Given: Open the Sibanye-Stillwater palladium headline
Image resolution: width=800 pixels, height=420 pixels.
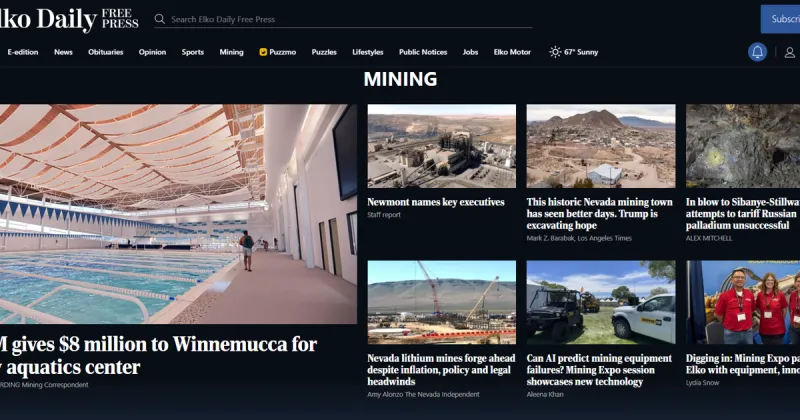Looking at the screenshot, I should (x=743, y=214).
